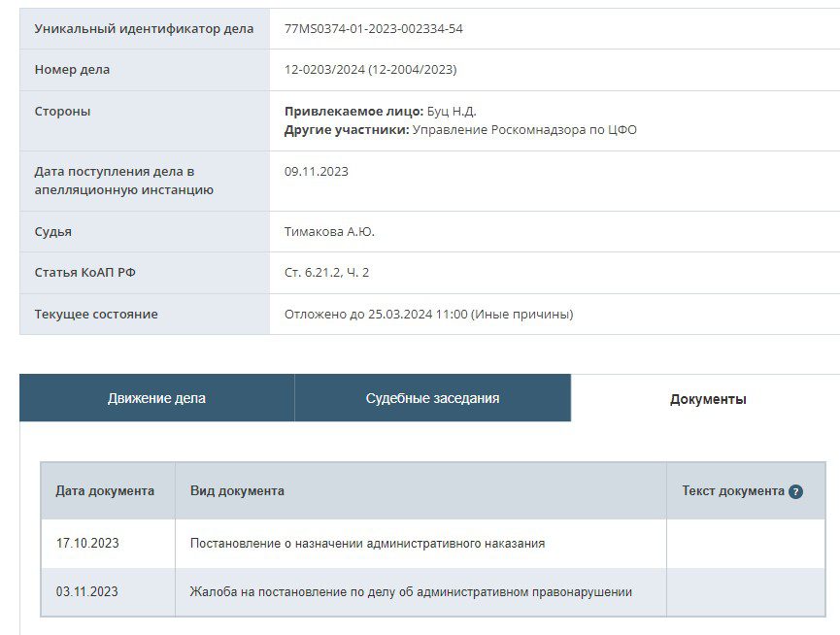The width and height of the screenshot is (840, 635).
Task: Click the appeal receipt date 09.11.2023
Action: (316, 172)
